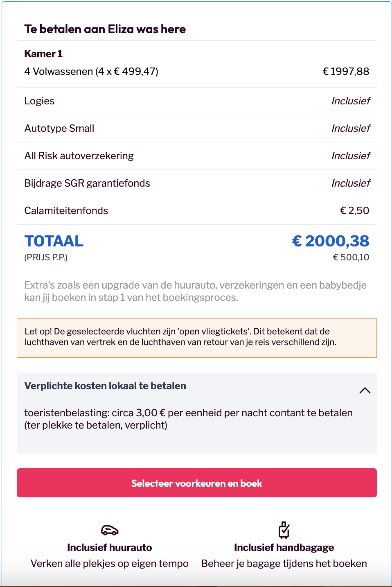This screenshot has width=392, height=587.
Task: Click the Bijdrage SGR garantiefonds row
Action: coord(196,183)
